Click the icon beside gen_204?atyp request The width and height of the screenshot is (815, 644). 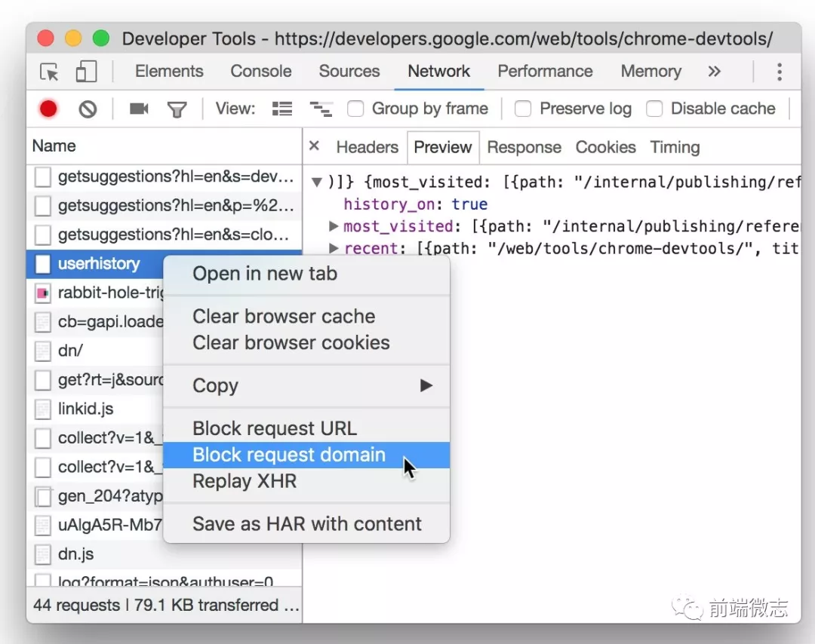coord(42,496)
